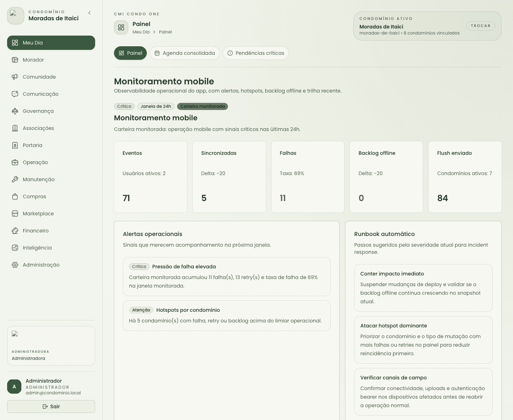Click the Manutenção wrench icon
Image resolution: width=513 pixels, height=420 pixels.
coord(15,179)
